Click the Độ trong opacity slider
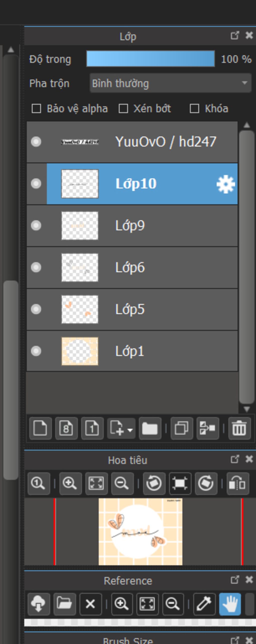The width and height of the screenshot is (256, 644). point(150,59)
